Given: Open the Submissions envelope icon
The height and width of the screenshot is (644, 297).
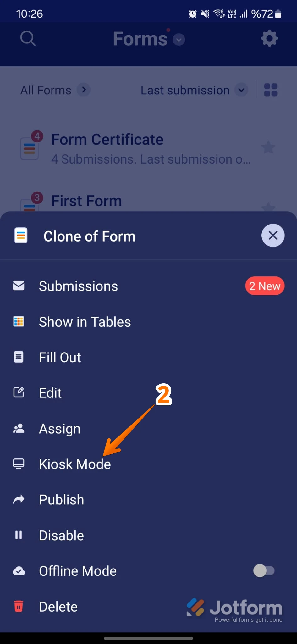Looking at the screenshot, I should tap(19, 286).
